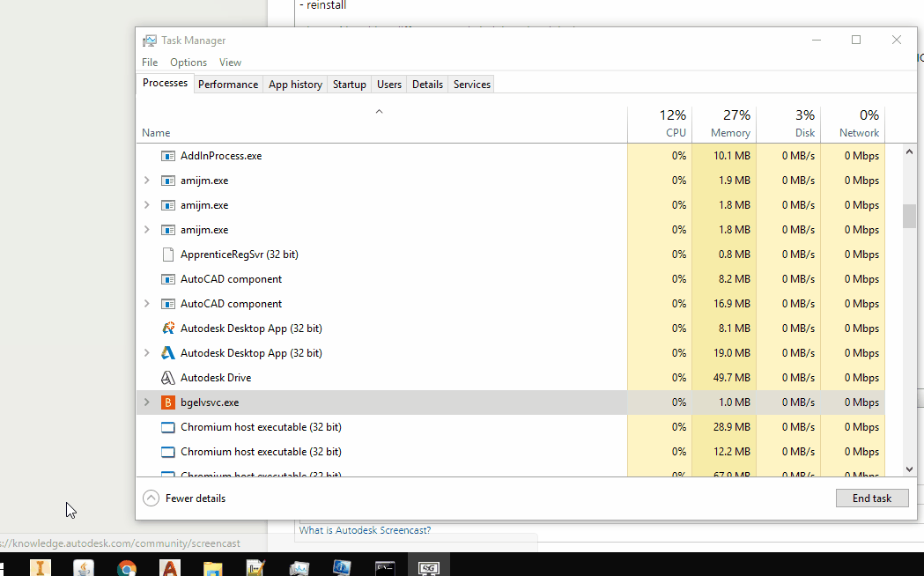This screenshot has width=924, height=576.
Task: Open the Startup tab
Action: tap(349, 84)
